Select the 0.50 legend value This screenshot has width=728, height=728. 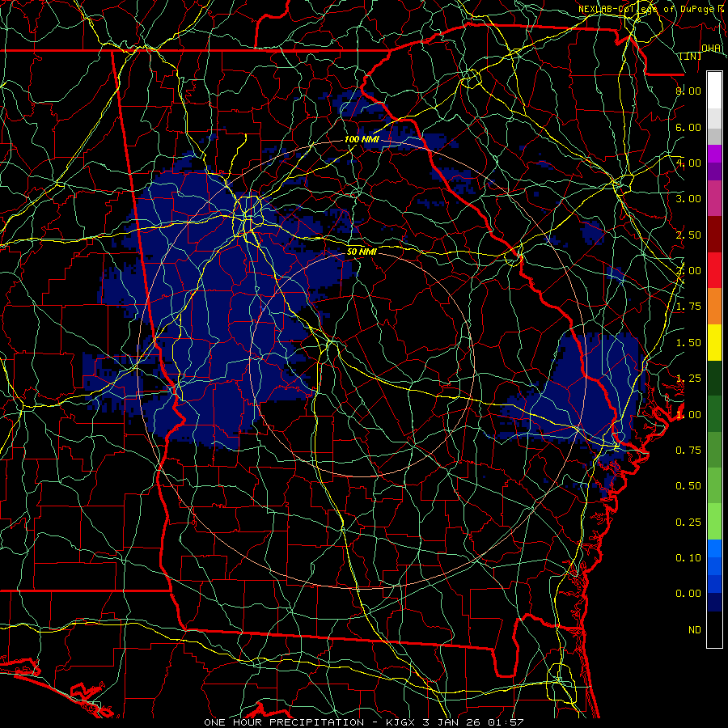coord(688,486)
